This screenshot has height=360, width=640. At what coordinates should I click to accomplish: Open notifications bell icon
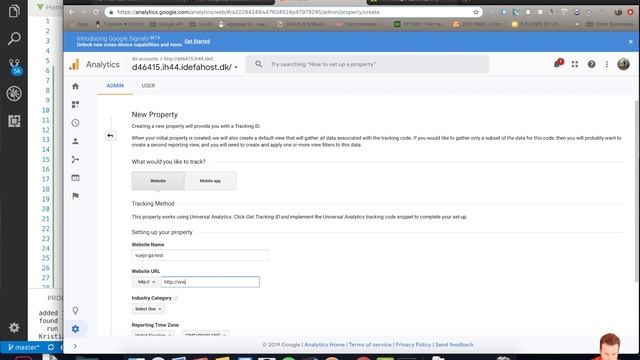tap(558, 64)
